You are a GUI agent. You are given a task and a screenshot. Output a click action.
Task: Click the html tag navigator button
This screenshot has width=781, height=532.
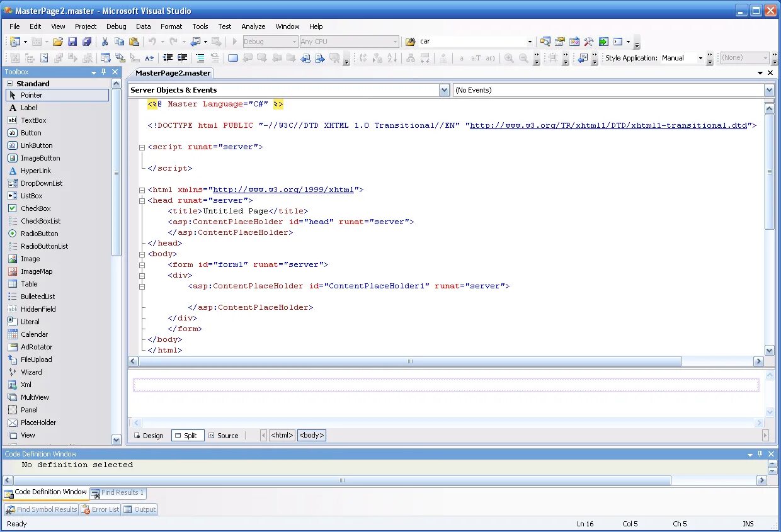tap(282, 435)
